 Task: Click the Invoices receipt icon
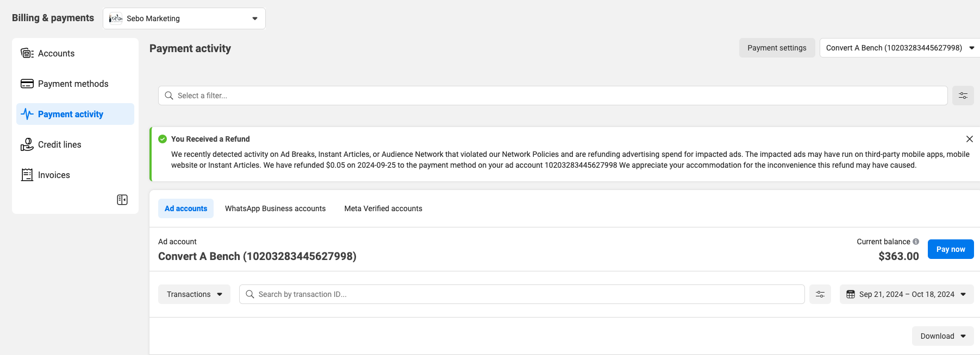point(27,175)
